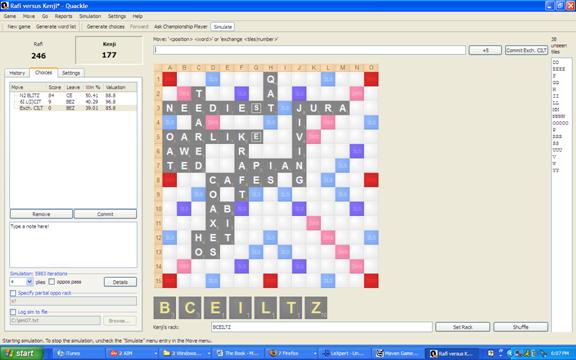This screenshot has width=576, height=360.
Task: Select the C rack tile
Action: 190,308
